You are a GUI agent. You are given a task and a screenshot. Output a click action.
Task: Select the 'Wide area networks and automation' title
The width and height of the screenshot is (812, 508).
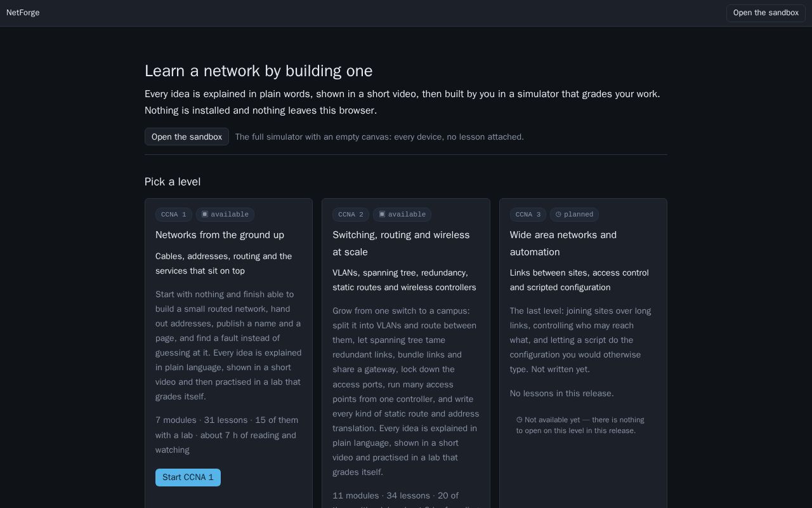[563, 243]
